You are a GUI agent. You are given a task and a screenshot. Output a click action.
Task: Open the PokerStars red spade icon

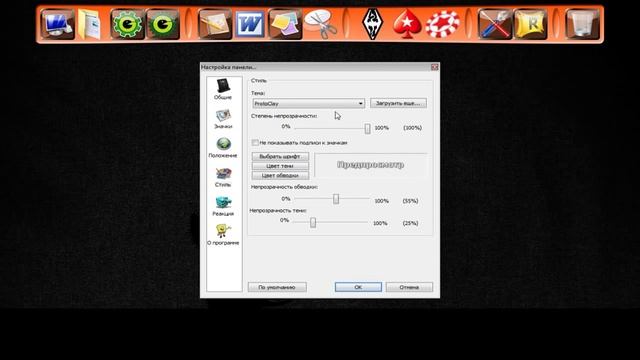[x=407, y=24]
